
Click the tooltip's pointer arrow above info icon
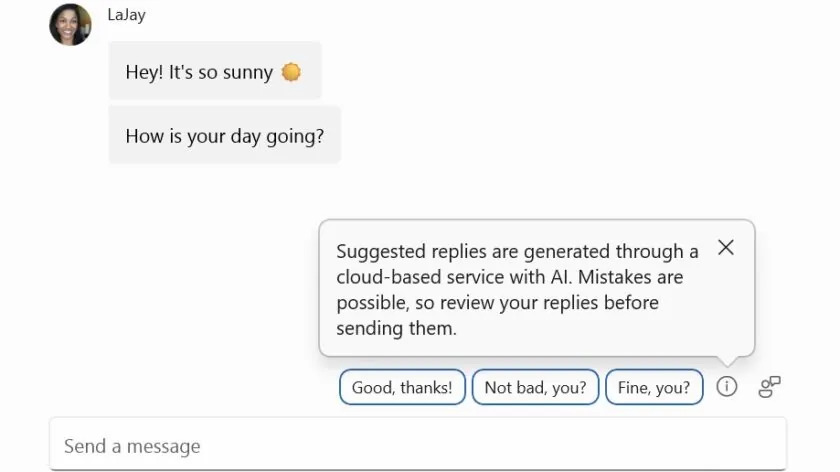coord(727,361)
